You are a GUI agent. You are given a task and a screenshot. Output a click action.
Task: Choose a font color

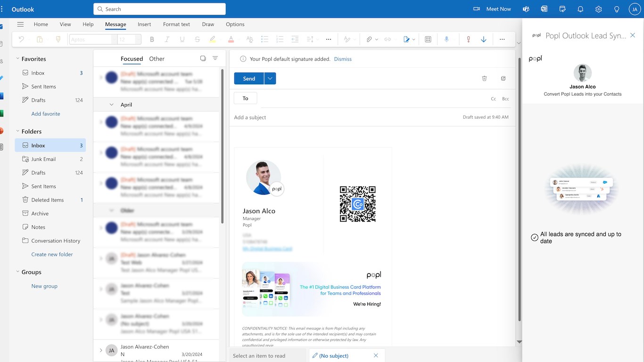click(x=231, y=40)
